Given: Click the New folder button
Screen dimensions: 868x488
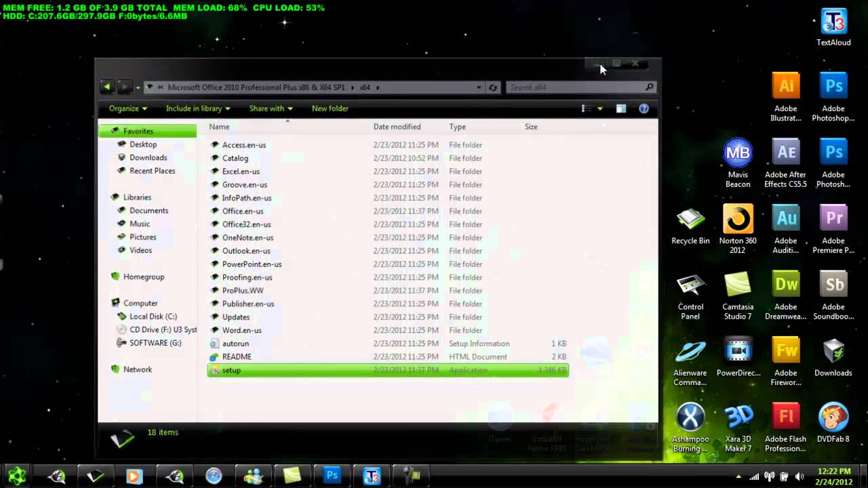Looking at the screenshot, I should tap(330, 108).
